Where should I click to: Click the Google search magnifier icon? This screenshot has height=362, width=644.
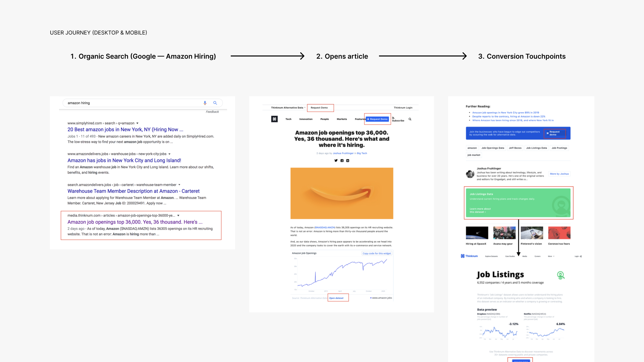[x=215, y=103]
